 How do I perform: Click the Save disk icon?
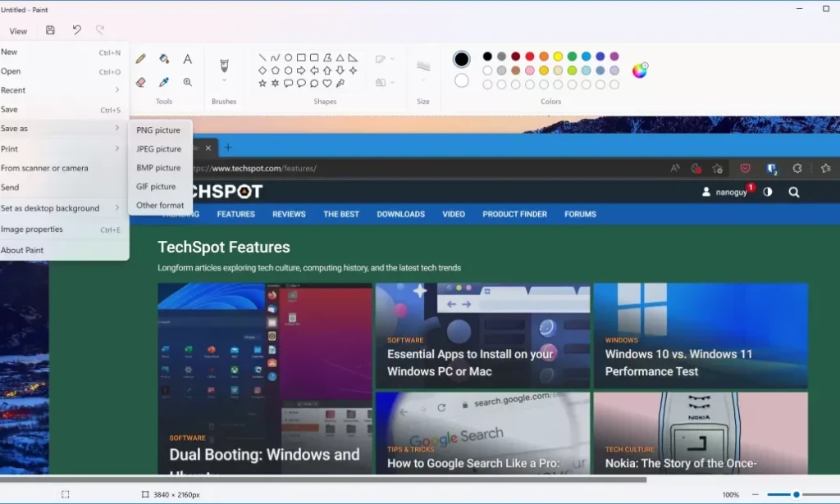50,30
